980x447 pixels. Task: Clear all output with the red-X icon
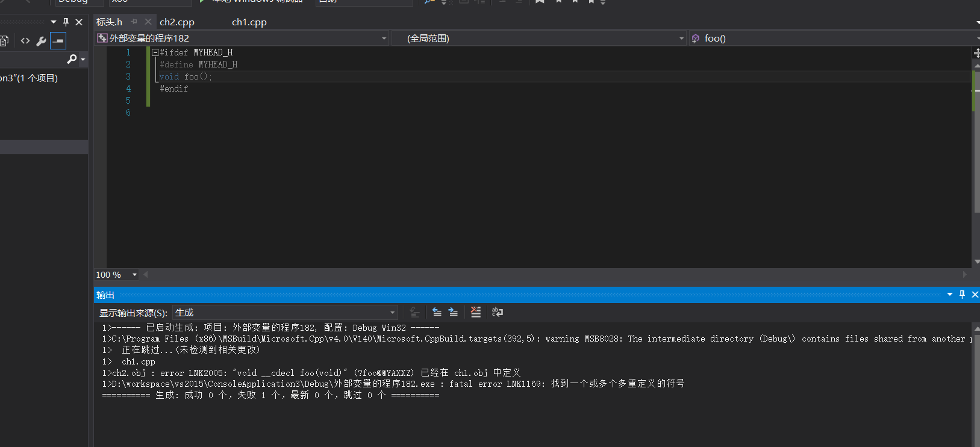click(476, 312)
